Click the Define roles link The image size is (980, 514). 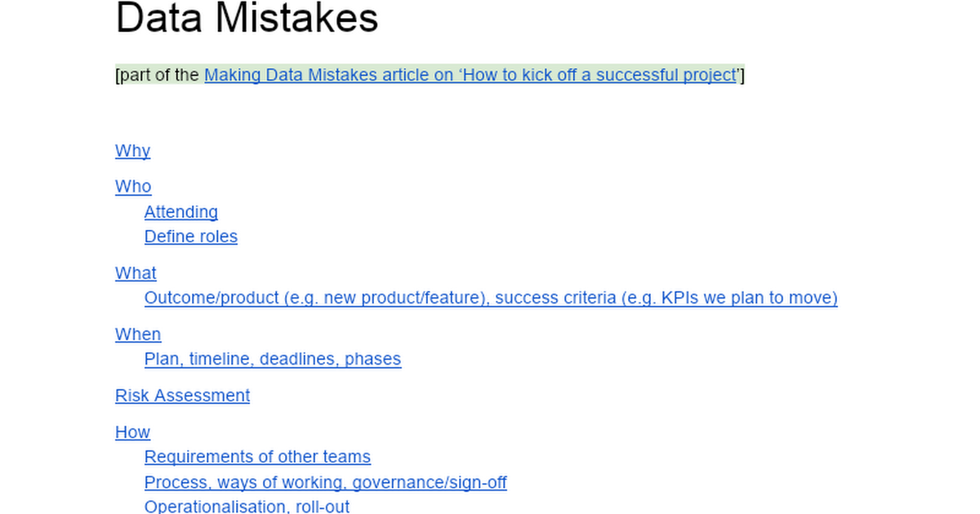(191, 237)
